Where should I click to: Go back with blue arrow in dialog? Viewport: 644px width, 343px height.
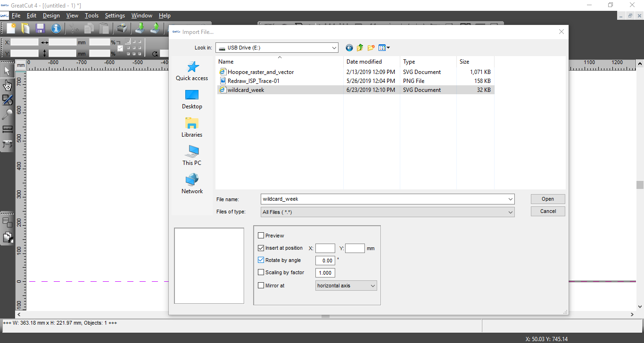[349, 48]
